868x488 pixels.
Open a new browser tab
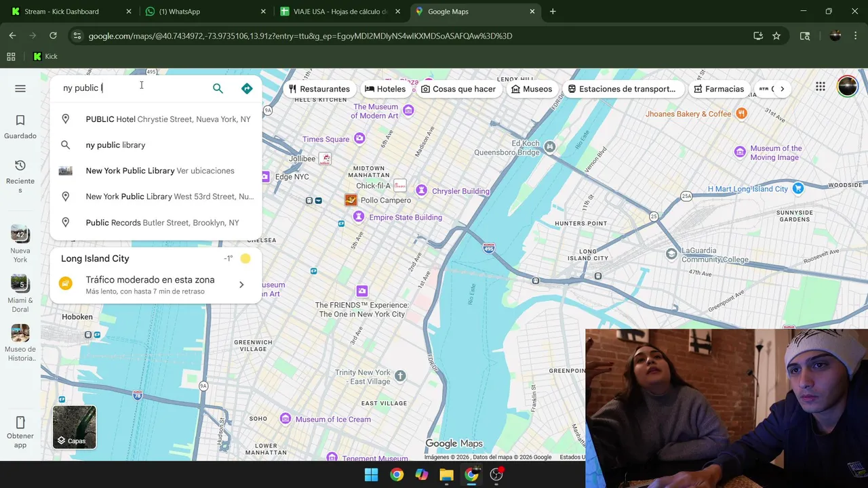pyautogui.click(x=553, y=12)
